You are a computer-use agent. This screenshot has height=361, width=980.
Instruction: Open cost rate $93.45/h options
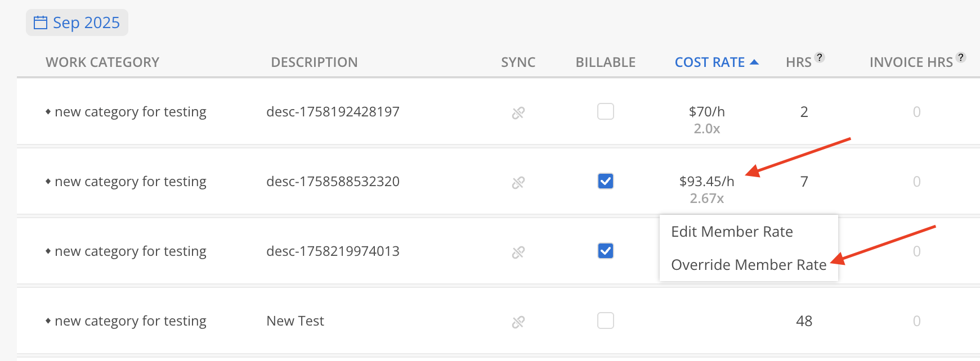tap(706, 182)
